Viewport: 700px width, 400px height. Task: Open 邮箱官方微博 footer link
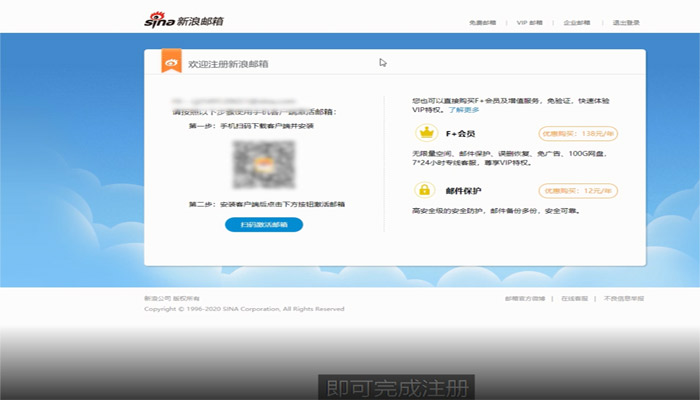coord(525,299)
